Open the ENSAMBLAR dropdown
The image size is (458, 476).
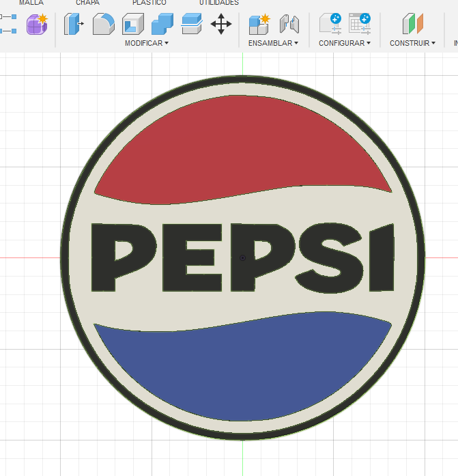[273, 43]
